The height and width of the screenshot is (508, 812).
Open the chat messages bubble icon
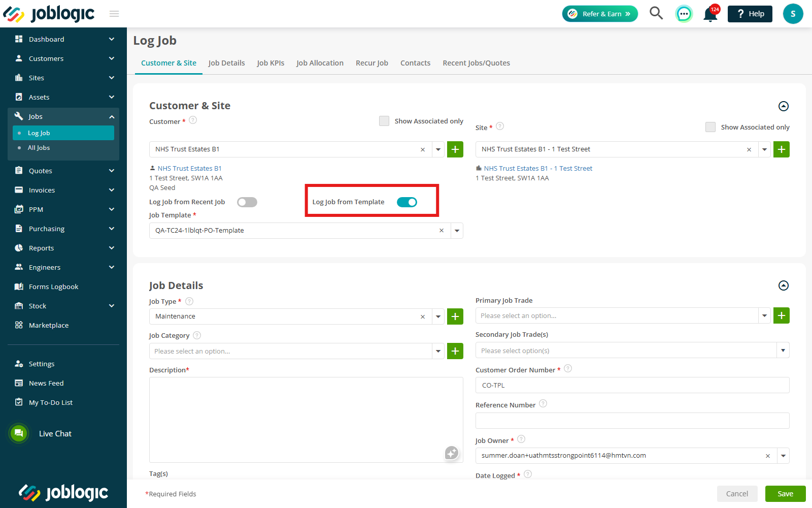coord(684,14)
